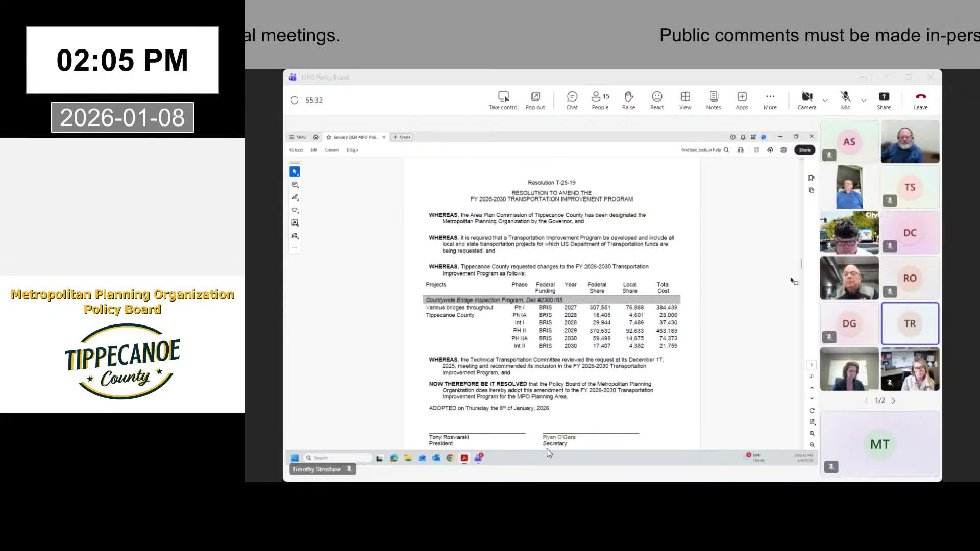Expand the microphone options chevron
980x551 pixels.
point(863,100)
